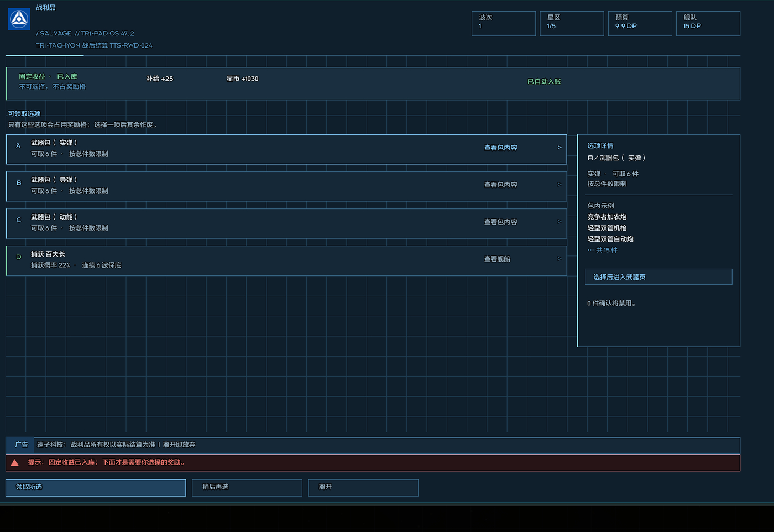The height and width of the screenshot is (532, 774).
Task: Click 选择后进入武器页 button
Action: click(x=658, y=277)
